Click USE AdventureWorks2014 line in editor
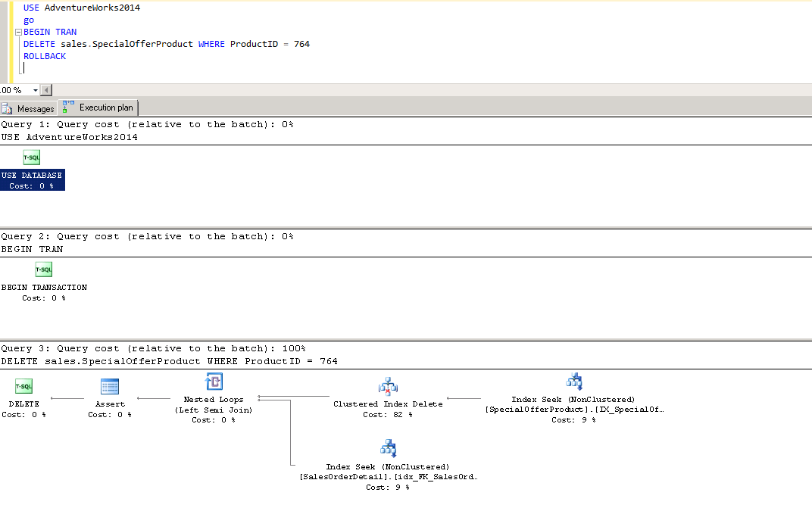Image resolution: width=812 pixels, height=508 pixels. point(82,8)
